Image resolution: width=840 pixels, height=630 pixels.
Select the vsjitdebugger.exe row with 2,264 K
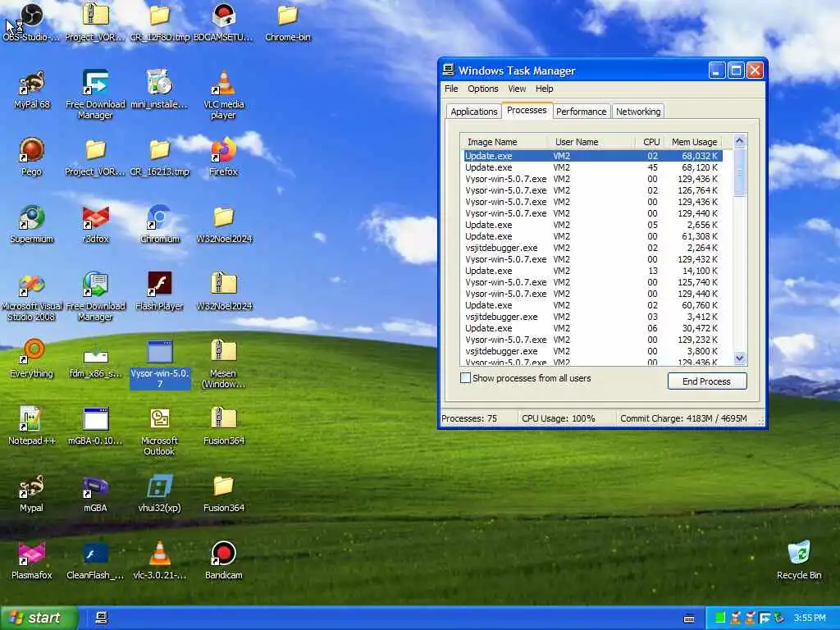[x=592, y=248]
